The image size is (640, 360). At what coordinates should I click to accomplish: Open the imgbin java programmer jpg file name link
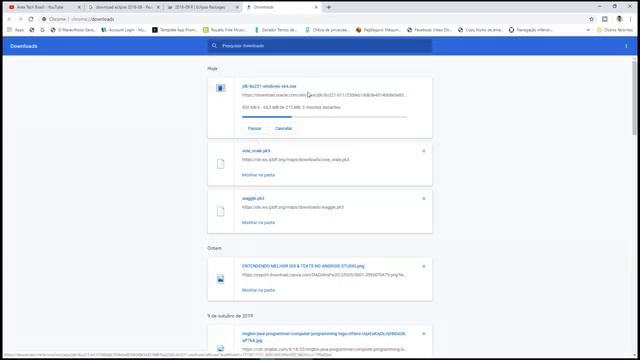[x=324, y=337]
